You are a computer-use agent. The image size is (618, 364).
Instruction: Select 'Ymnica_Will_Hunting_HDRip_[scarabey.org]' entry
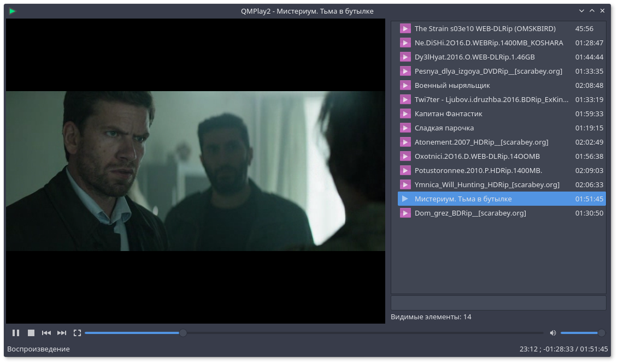pyautogui.click(x=502, y=184)
